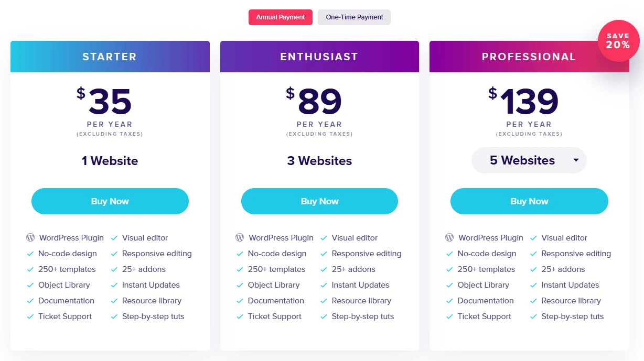
Task: Click checkmark beside Enthusiast 250+ templates
Action: pos(240,269)
